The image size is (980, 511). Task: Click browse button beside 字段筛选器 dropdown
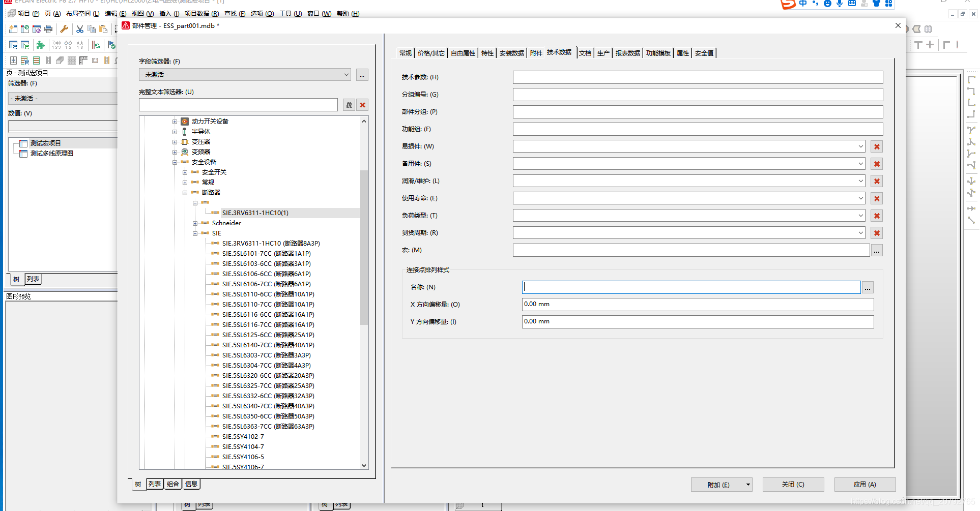click(x=362, y=75)
